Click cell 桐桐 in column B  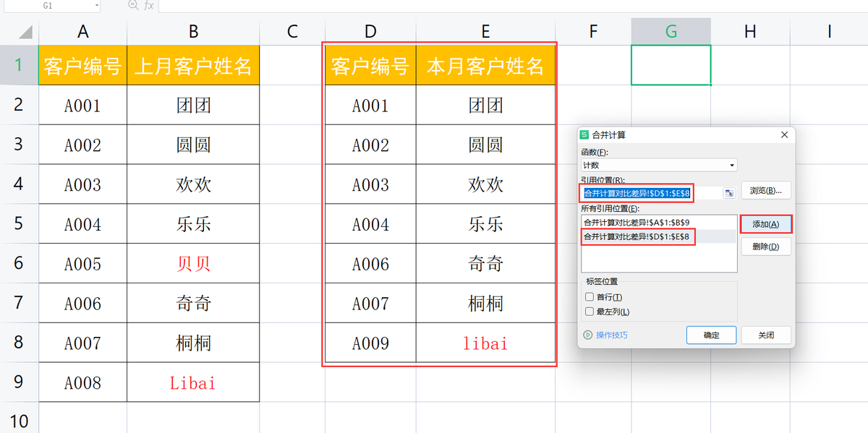point(193,343)
